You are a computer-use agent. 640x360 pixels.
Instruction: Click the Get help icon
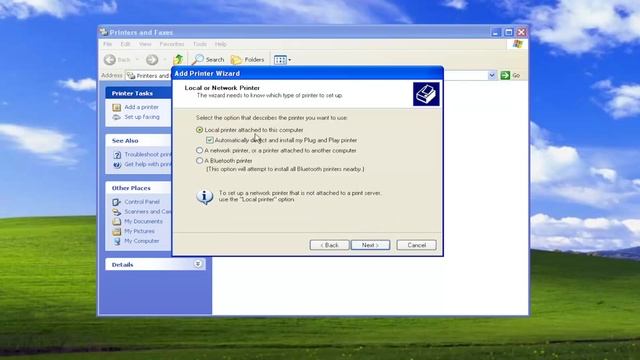[117, 164]
